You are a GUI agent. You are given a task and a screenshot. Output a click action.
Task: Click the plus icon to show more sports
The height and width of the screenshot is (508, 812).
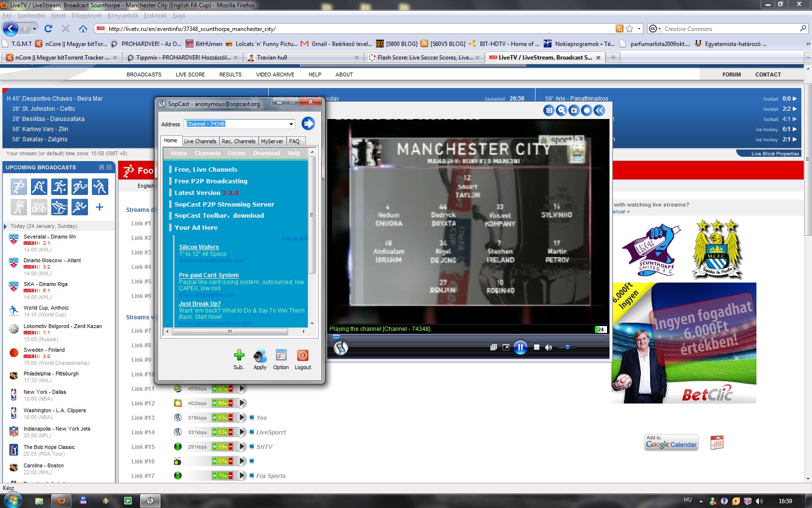click(100, 207)
